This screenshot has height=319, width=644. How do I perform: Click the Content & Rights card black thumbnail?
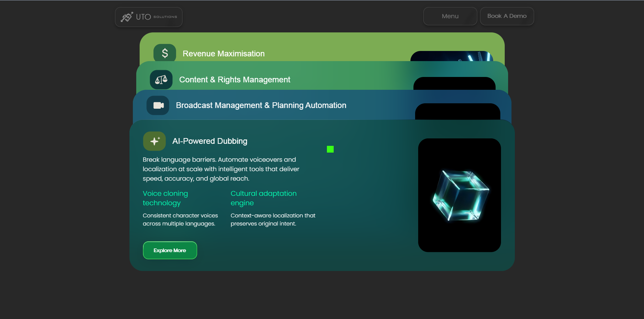pyautogui.click(x=454, y=84)
